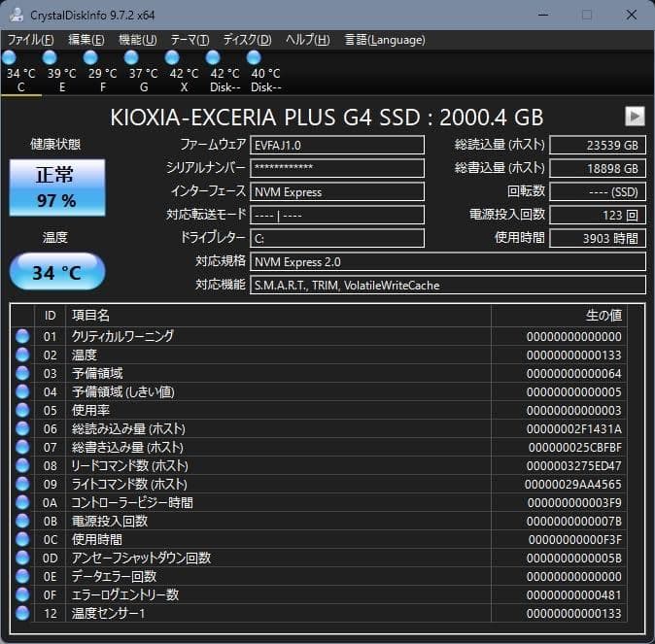Click status icon for 0C 使用時間 row
Viewport: 655px width, 644px height.
pyautogui.click(x=22, y=539)
